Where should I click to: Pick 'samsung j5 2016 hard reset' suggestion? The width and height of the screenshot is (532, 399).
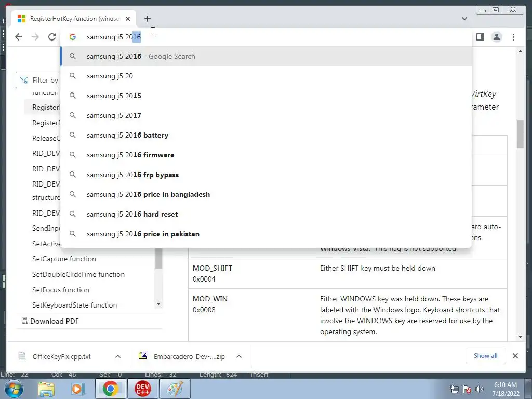point(267,214)
